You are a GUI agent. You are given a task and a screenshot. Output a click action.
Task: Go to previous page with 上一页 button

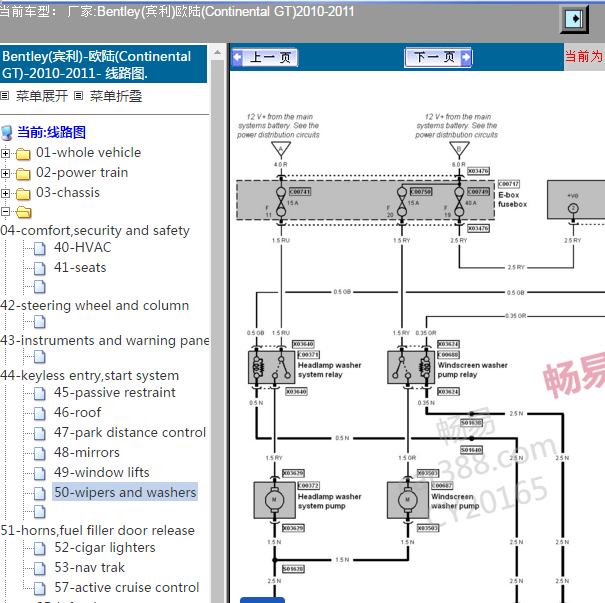(265, 57)
